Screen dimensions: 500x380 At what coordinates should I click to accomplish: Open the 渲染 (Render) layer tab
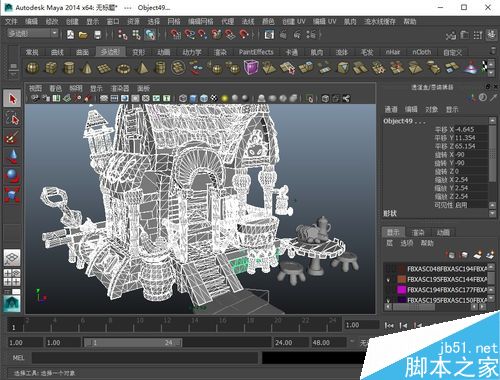pos(418,232)
